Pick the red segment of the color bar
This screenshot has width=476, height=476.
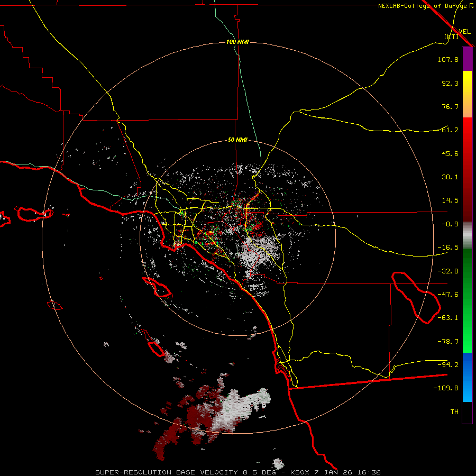[x=467, y=169]
